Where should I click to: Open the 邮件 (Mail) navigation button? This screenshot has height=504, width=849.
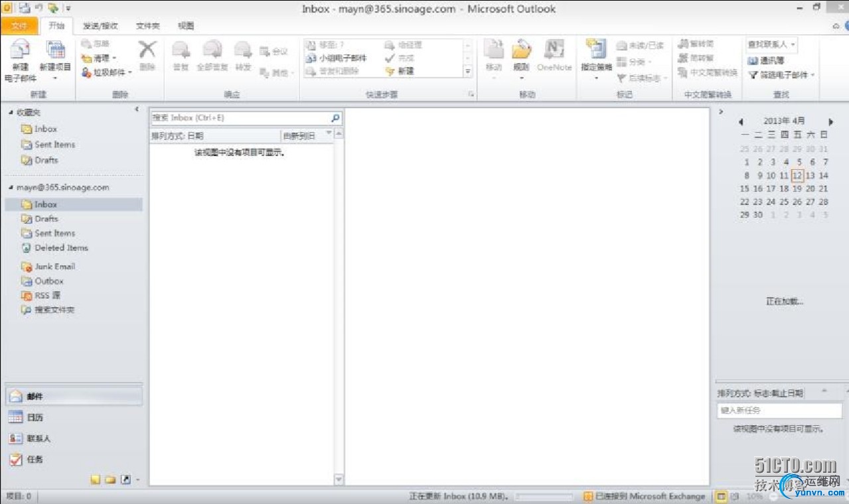click(x=74, y=397)
